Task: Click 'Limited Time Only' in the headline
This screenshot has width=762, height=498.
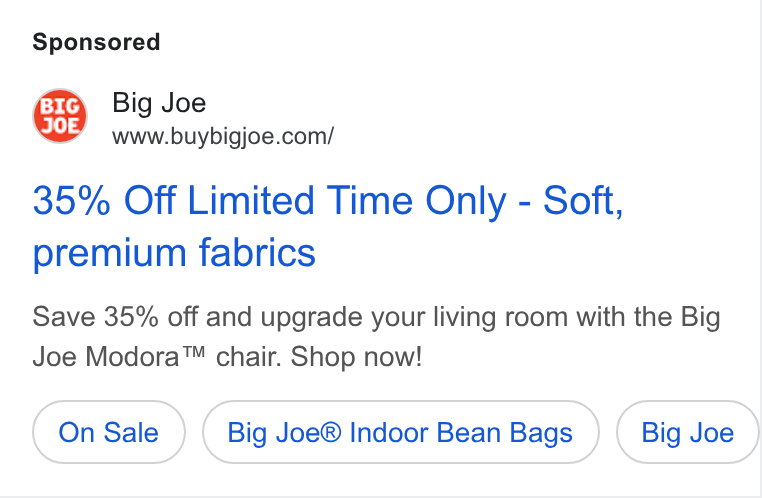Action: tap(347, 201)
